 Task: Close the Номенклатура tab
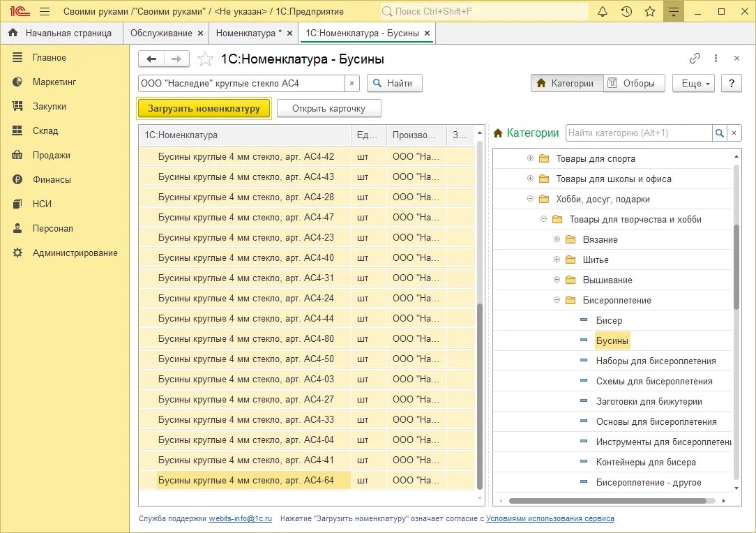point(289,33)
